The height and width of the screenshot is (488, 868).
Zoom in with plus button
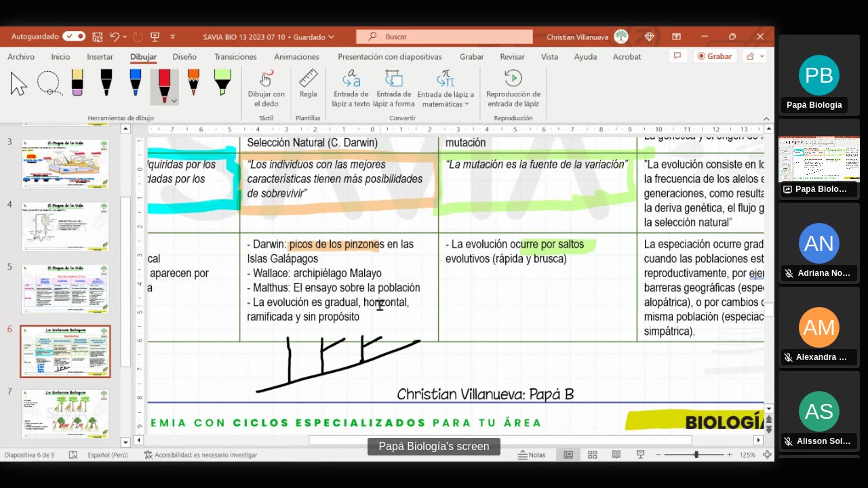tap(730, 455)
